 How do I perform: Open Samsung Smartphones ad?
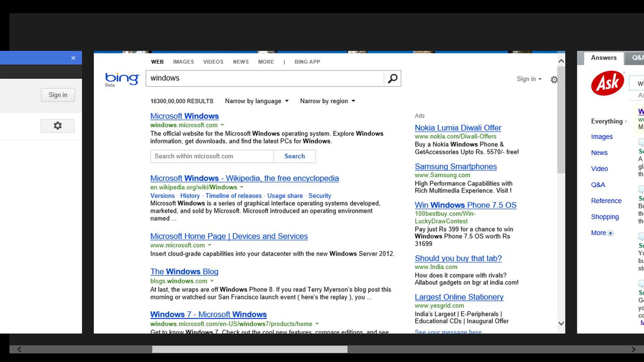click(x=456, y=167)
